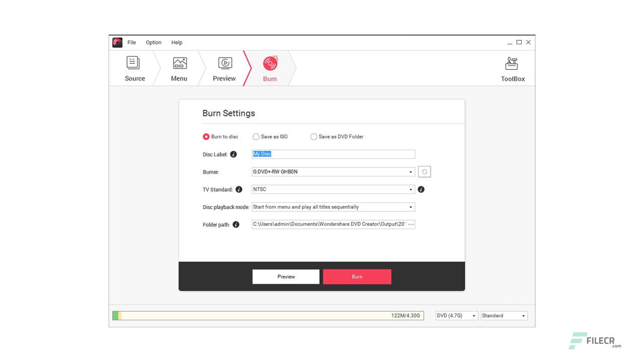Refresh the burner device list
This screenshot has height=362, width=644.
(x=424, y=171)
